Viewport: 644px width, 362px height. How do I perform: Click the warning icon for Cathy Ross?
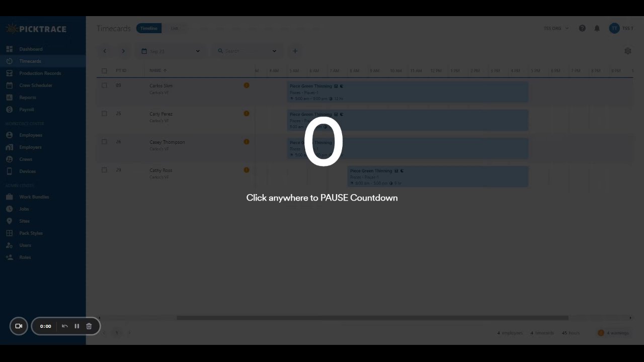point(247,170)
